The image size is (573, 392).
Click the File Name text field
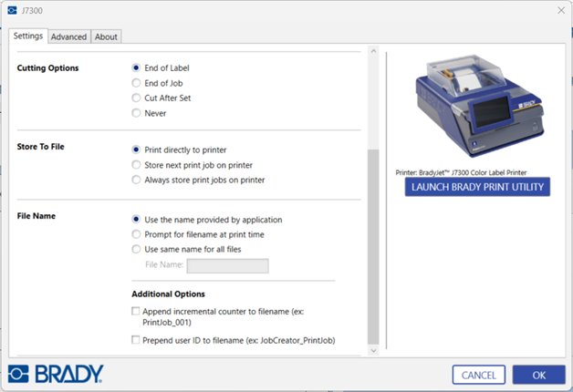pos(227,265)
